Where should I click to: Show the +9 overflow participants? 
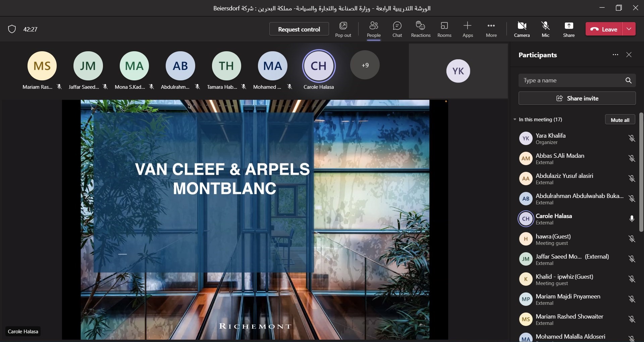365,65
